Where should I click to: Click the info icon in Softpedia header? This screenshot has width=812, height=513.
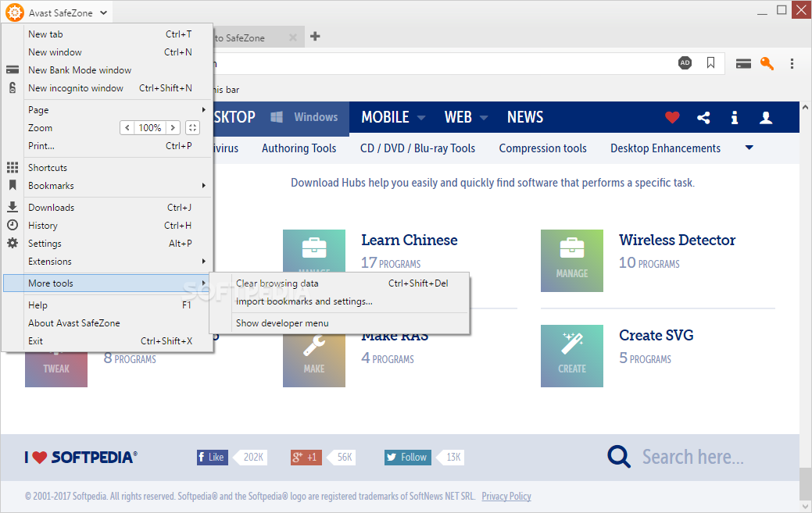pyautogui.click(x=735, y=118)
